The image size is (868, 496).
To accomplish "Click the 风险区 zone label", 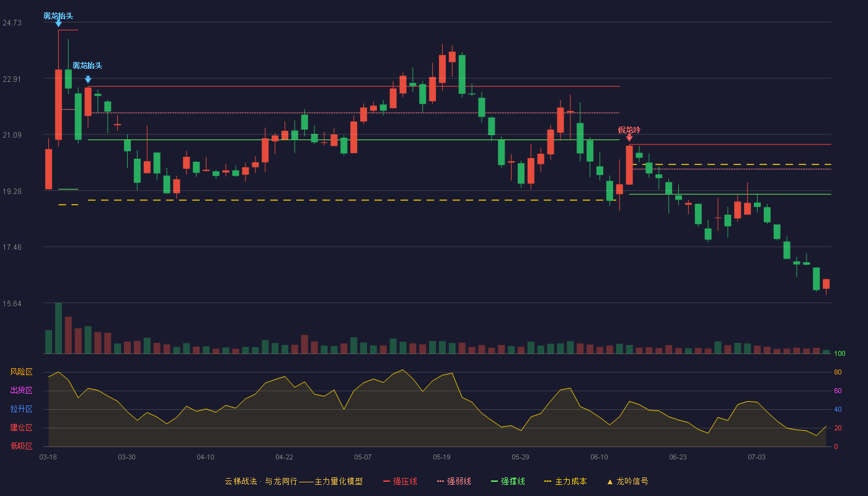I will point(21,372).
